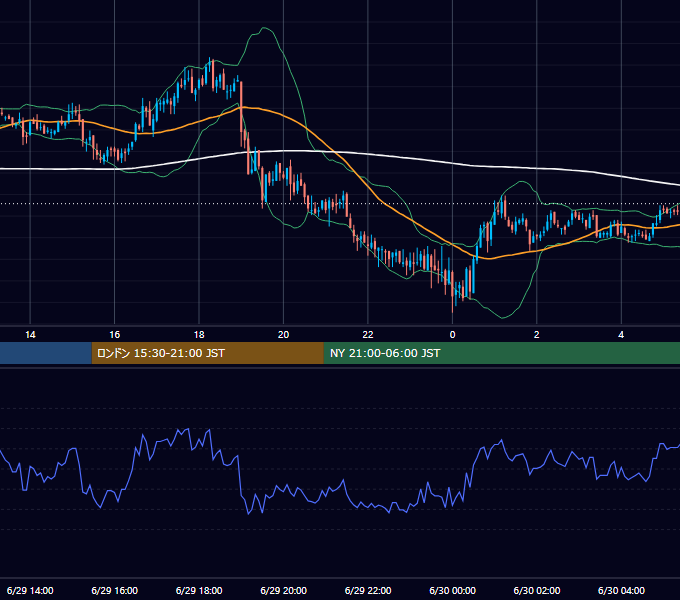The image size is (680, 600).
Task: Click the 14 hour axis label
Action: coord(30,335)
